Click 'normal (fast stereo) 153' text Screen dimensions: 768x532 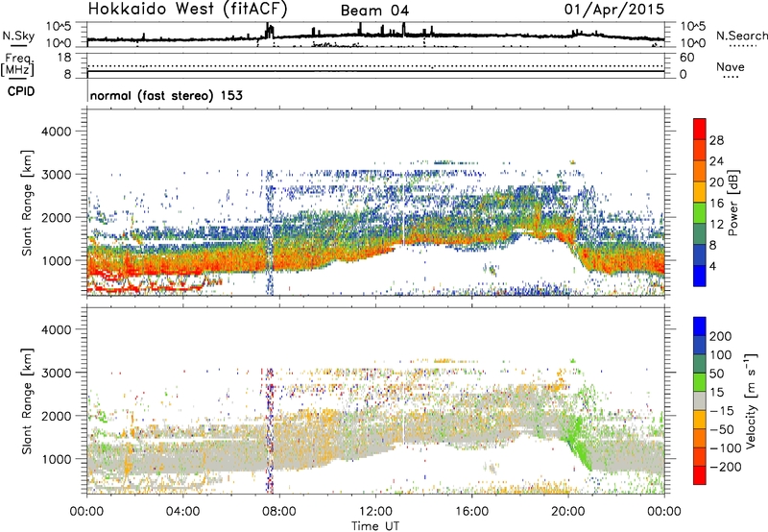166,95
